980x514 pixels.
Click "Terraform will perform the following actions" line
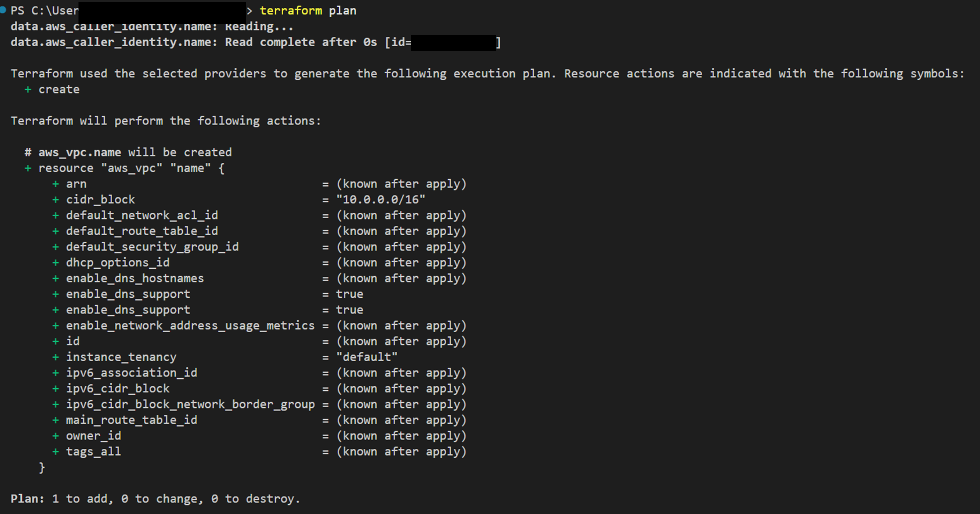click(x=166, y=121)
